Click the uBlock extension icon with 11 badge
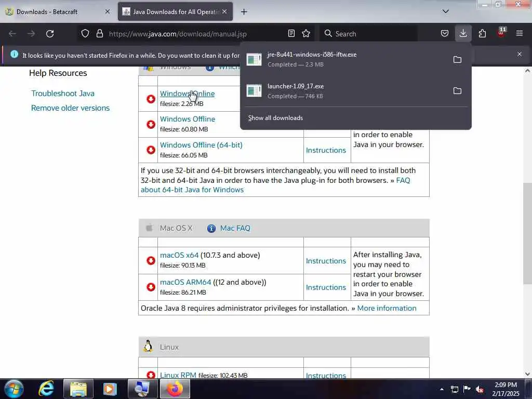Image resolution: width=532 pixels, height=399 pixels. click(x=501, y=33)
